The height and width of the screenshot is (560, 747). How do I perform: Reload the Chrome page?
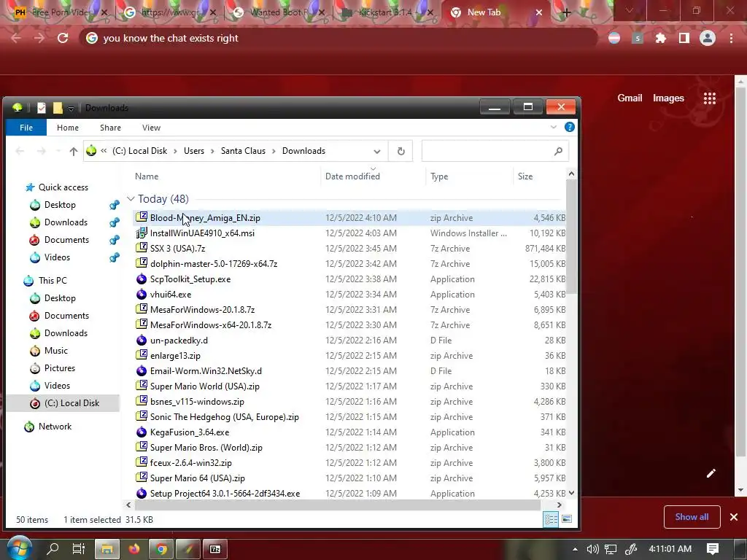point(63,38)
